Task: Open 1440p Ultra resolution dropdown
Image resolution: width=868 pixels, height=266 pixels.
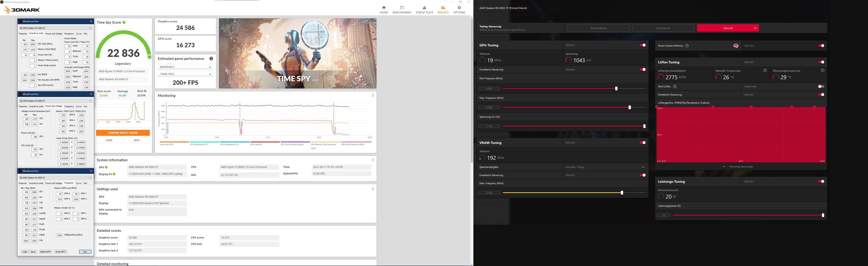Action: click(x=185, y=74)
